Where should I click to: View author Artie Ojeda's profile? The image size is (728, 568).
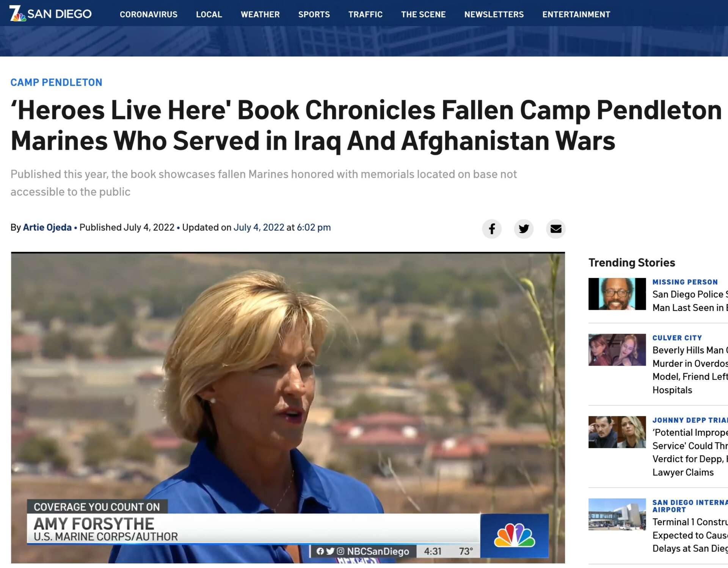(47, 227)
